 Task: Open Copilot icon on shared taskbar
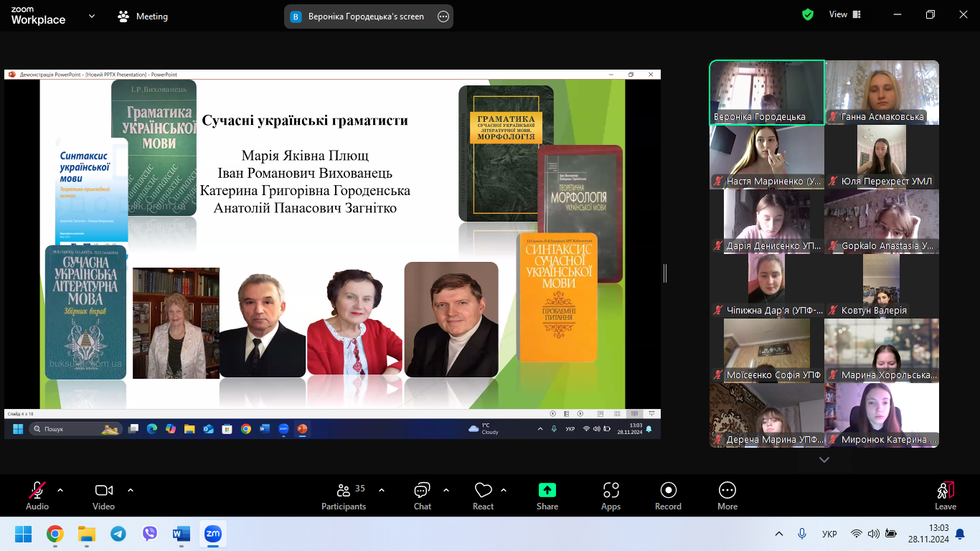[171, 429]
